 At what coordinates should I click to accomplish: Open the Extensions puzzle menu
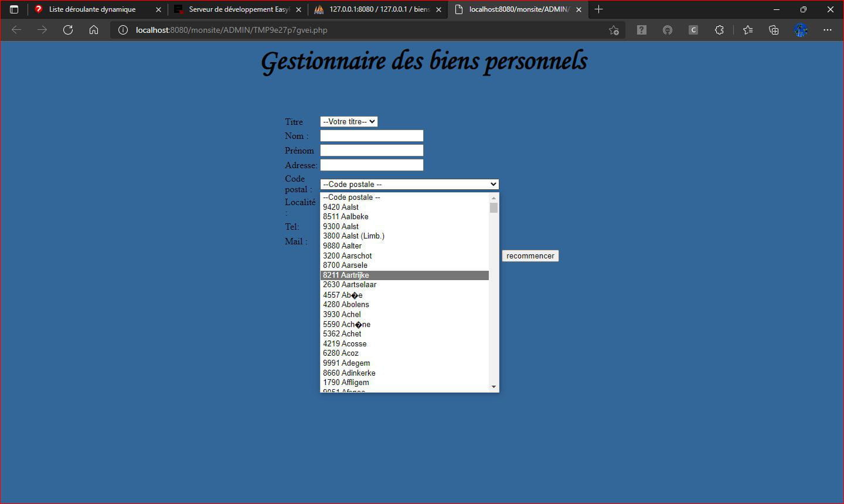point(719,30)
